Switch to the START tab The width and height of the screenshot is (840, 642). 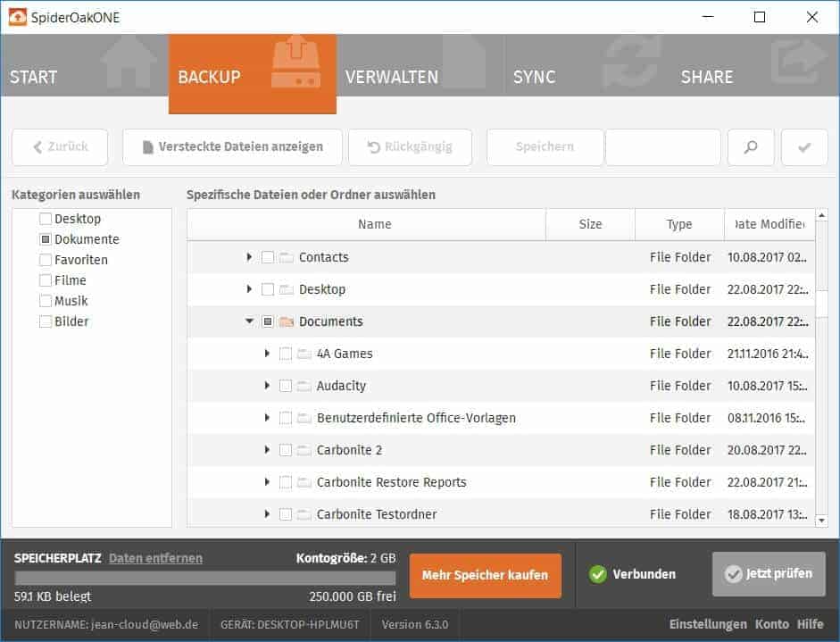point(84,65)
